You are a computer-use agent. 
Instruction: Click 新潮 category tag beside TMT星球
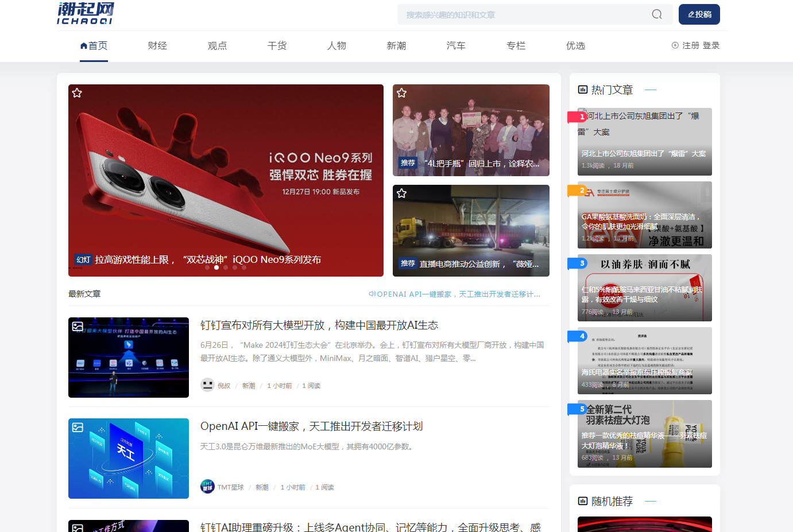point(262,487)
